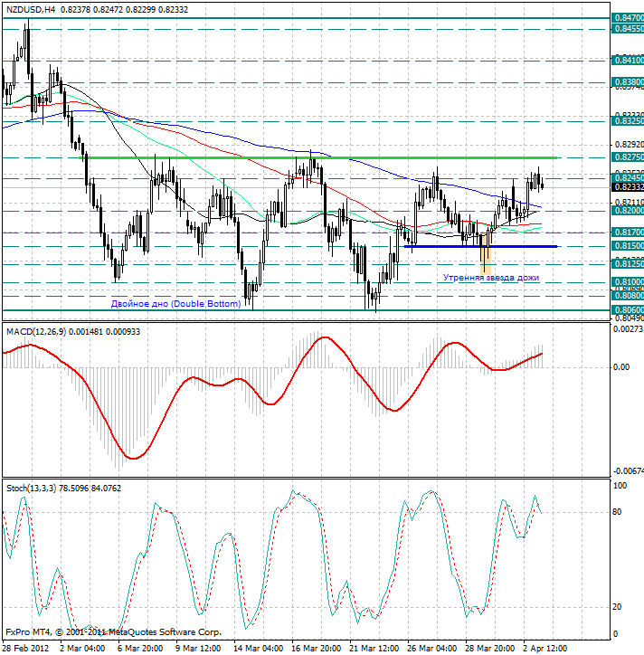Click the Stoch(13,3,3) indicator title
Viewport: 644px width, 655px height.
click(31, 488)
